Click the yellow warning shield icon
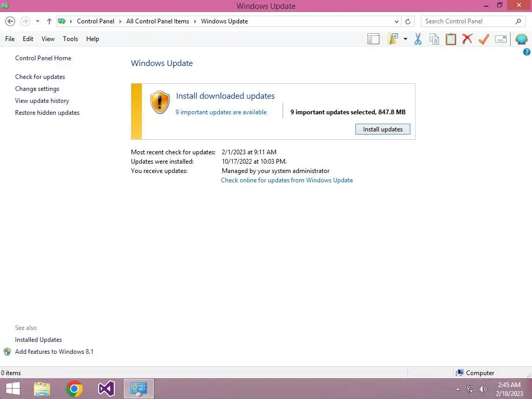The width and height of the screenshot is (532, 399). 160,102
